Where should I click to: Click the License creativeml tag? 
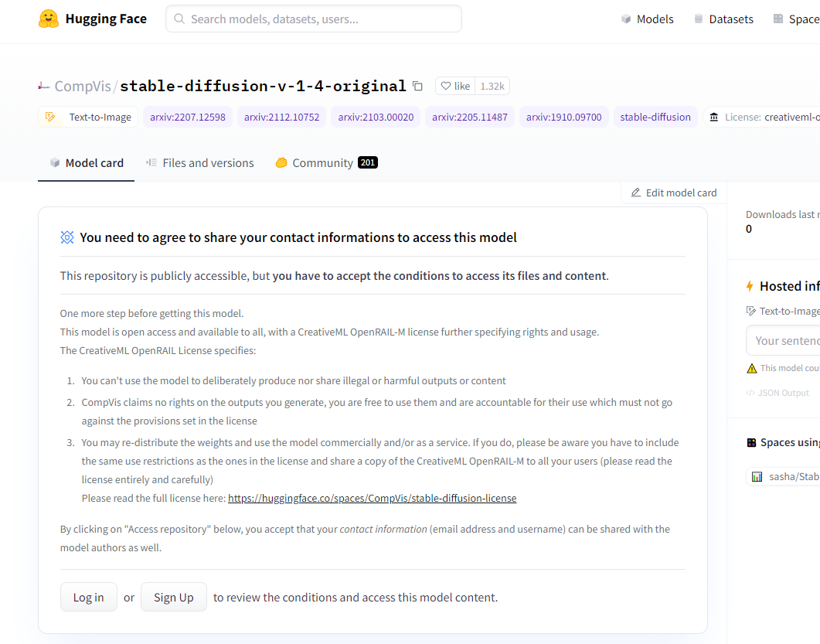click(761, 117)
